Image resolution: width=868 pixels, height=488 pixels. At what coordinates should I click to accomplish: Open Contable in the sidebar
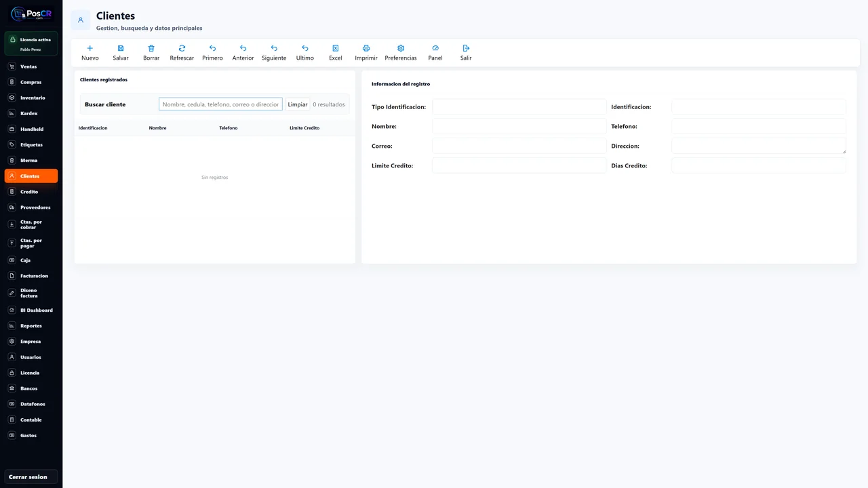(x=31, y=420)
